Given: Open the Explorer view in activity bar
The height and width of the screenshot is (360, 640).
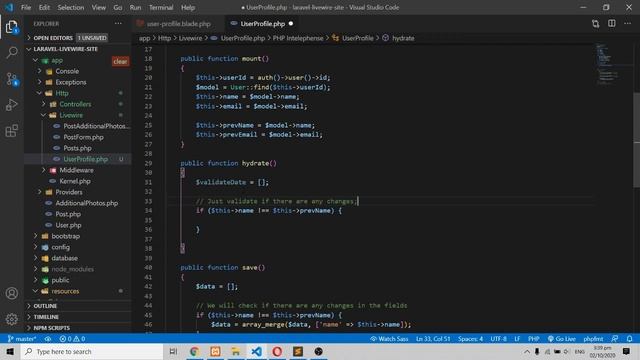Looking at the screenshot, I should [11, 27].
